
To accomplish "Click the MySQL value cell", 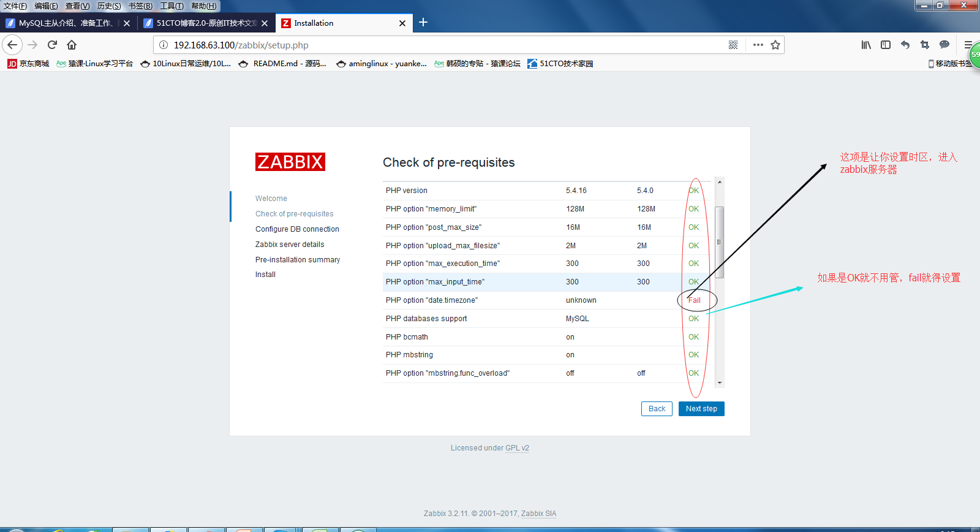I will click(578, 319).
